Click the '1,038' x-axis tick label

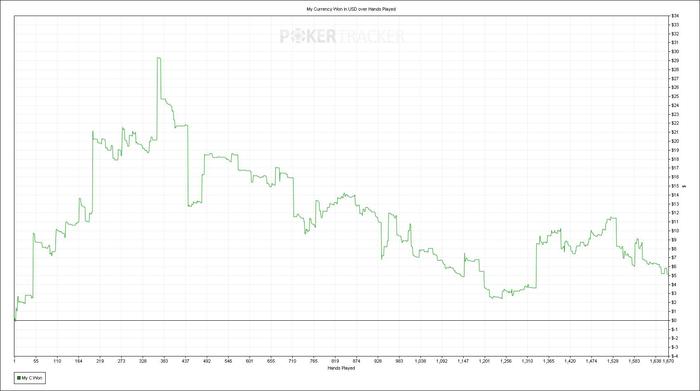point(421,361)
